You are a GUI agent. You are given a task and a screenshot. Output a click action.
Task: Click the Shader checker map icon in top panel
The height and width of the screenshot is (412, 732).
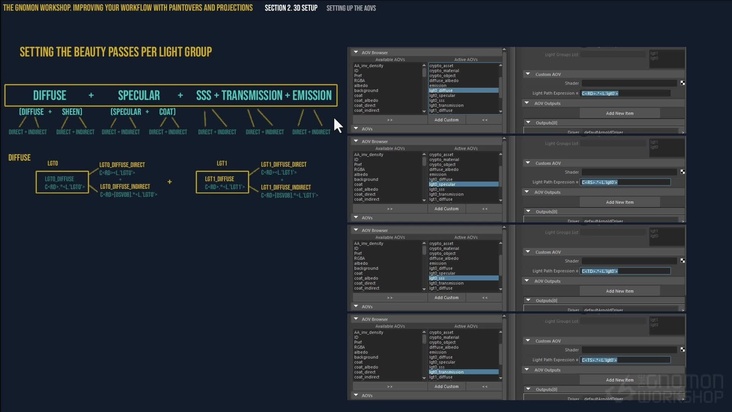(683, 83)
